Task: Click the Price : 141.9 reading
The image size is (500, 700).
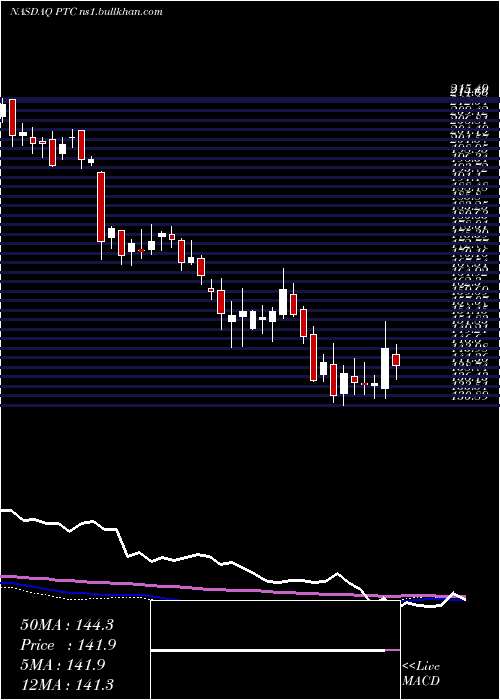Action: [x=68, y=645]
